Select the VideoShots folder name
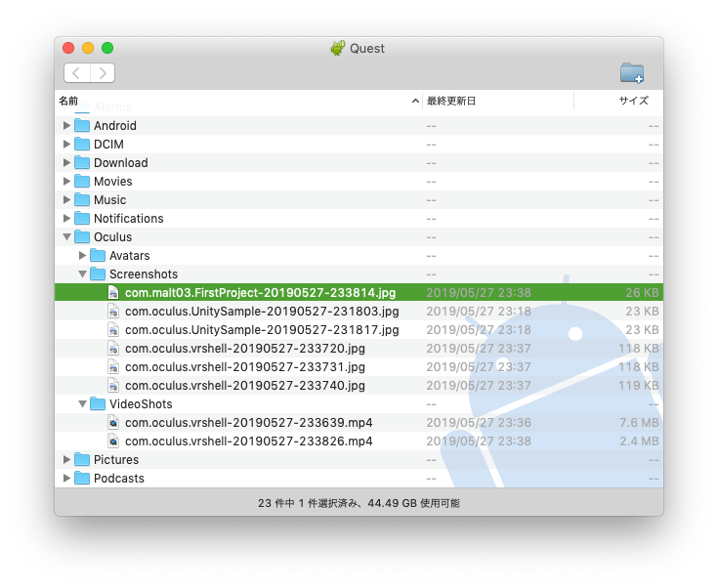Image resolution: width=718 pixels, height=588 pixels. point(141,403)
